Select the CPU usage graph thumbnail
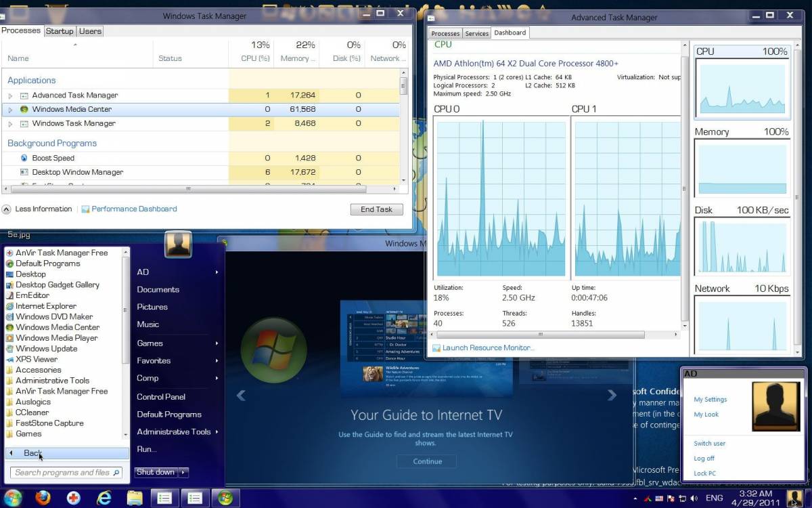 click(742, 81)
